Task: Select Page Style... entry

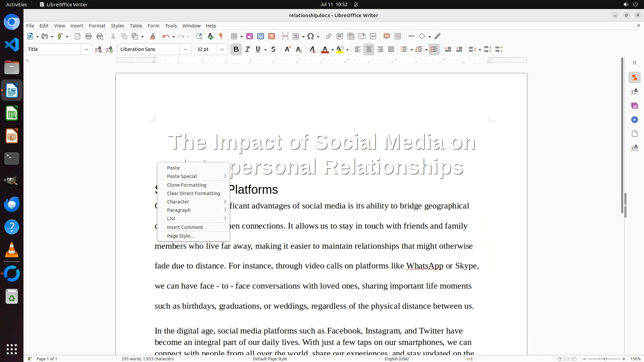Action: (180, 236)
